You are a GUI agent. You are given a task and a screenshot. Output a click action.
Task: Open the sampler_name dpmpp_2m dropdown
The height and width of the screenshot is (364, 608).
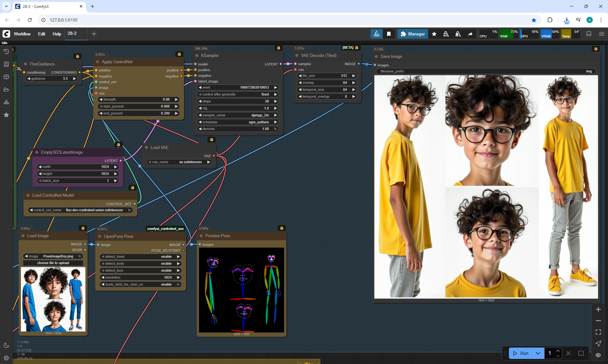pos(237,115)
